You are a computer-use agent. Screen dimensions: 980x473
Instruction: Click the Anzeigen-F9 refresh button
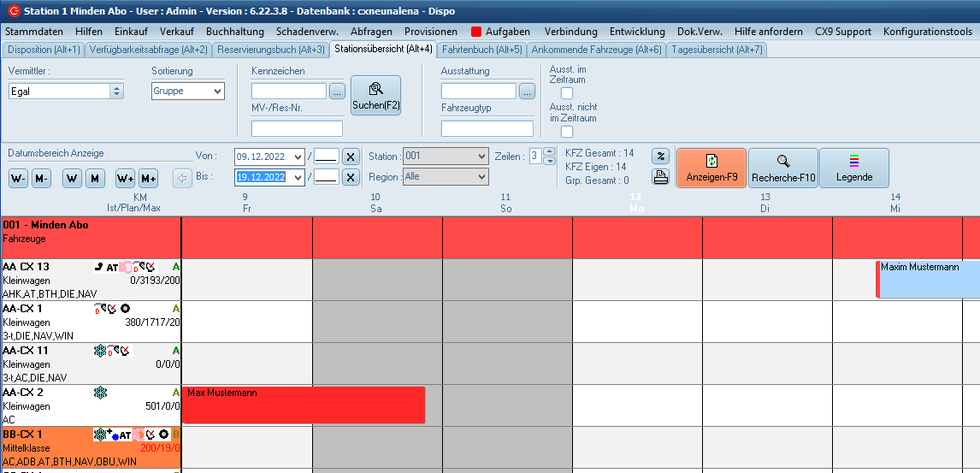[x=711, y=168]
